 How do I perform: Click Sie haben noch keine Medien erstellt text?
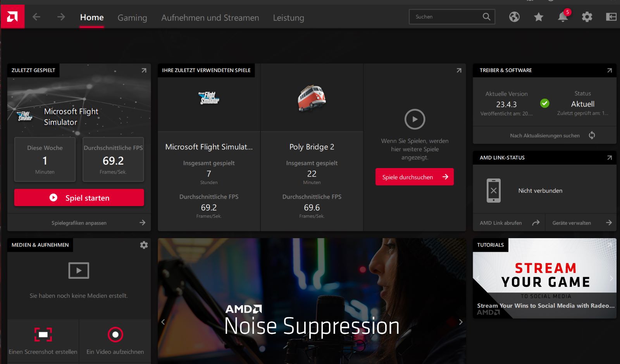79,295
